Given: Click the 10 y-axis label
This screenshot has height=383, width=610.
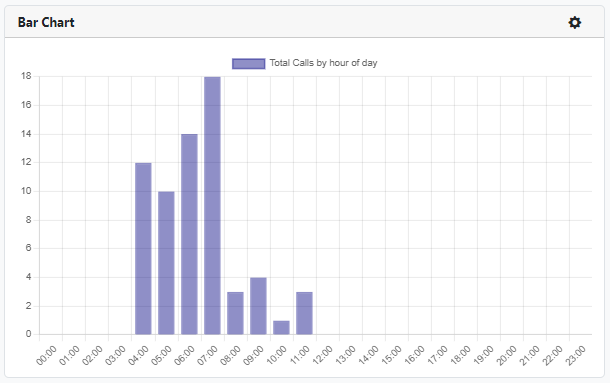Looking at the screenshot, I should click(26, 191).
